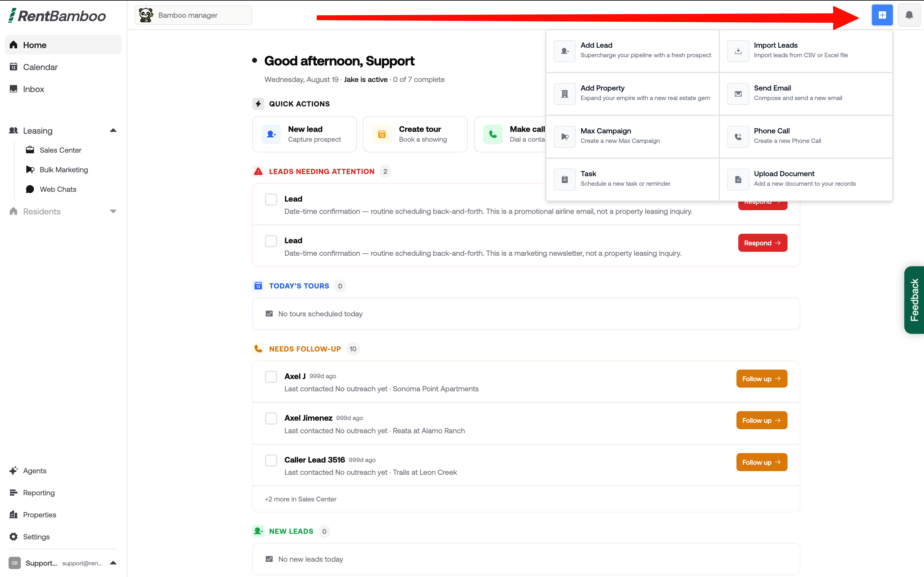Click the Leads Needing Attention count badge 2
This screenshot has width=924, height=577.
385,171
